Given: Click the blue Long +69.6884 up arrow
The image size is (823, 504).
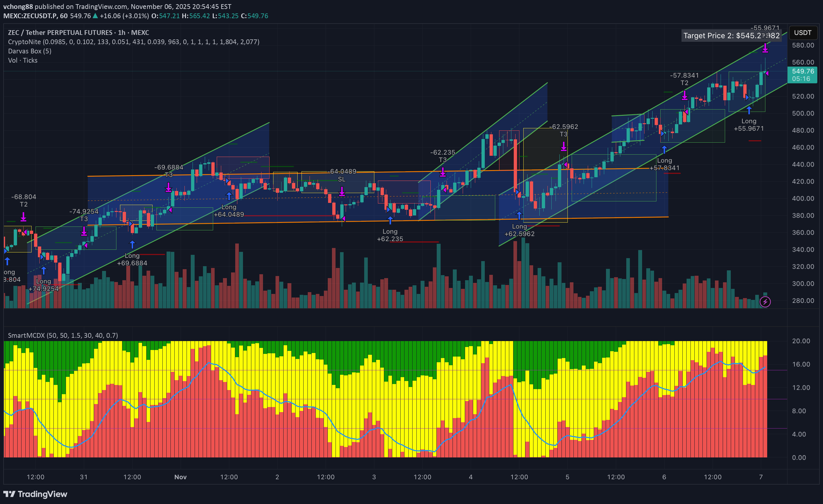Looking at the screenshot, I should [132, 245].
